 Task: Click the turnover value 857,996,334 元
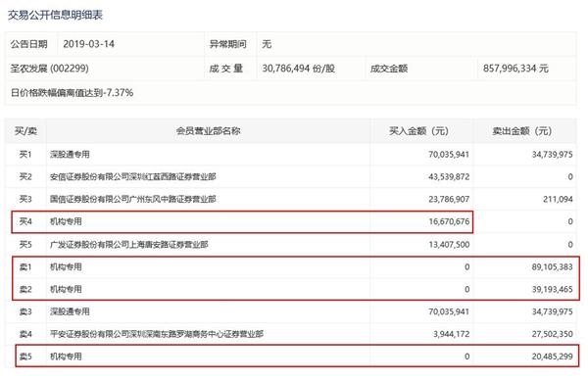tap(515, 69)
